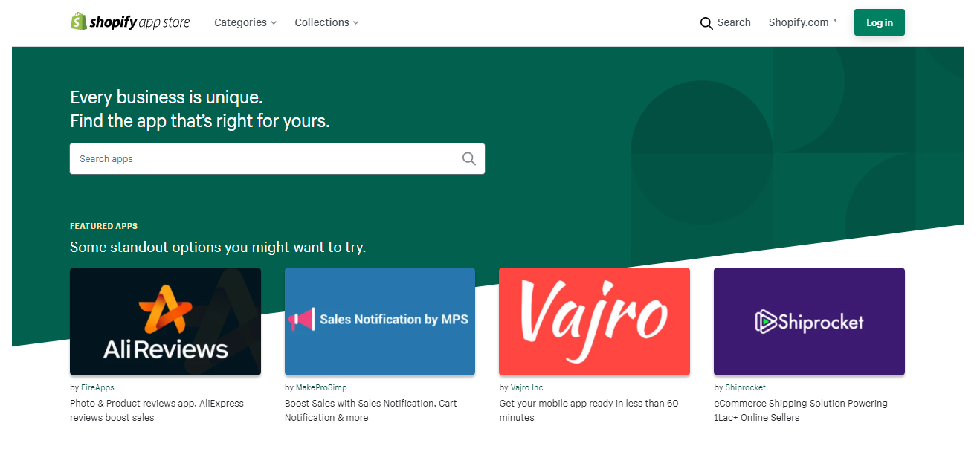Click the Log in button
Viewport: 980px width, 449px height.
coord(880,22)
